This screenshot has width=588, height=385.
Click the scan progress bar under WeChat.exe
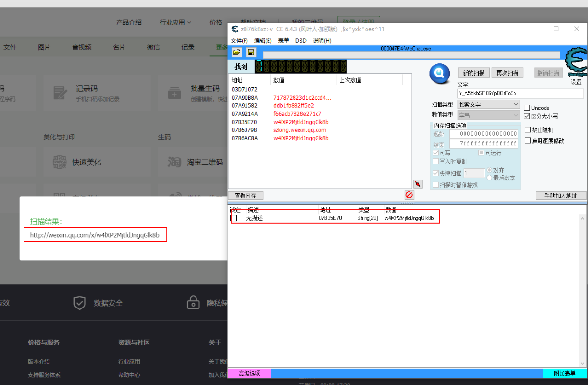coord(411,55)
